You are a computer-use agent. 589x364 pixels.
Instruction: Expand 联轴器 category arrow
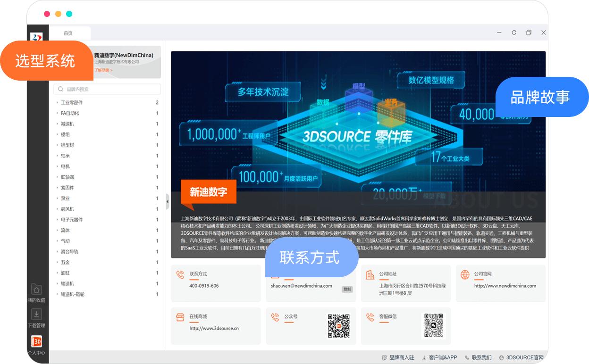tap(57, 177)
